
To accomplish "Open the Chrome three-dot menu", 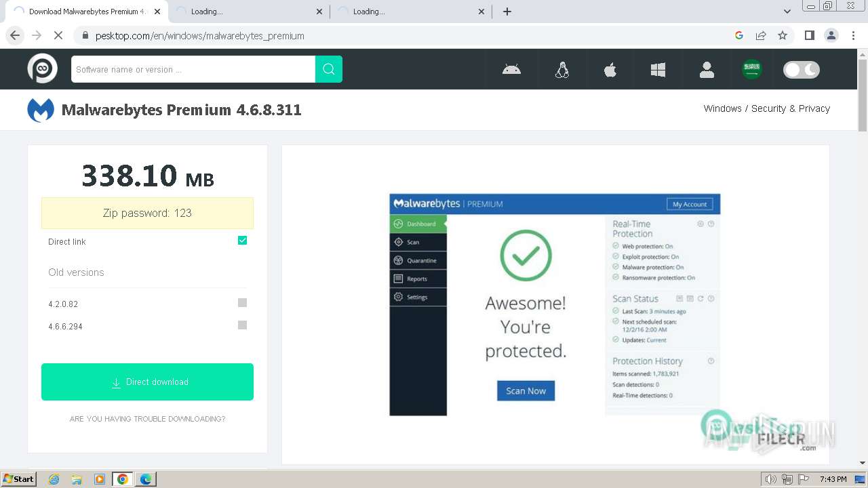I will pyautogui.click(x=853, y=35).
